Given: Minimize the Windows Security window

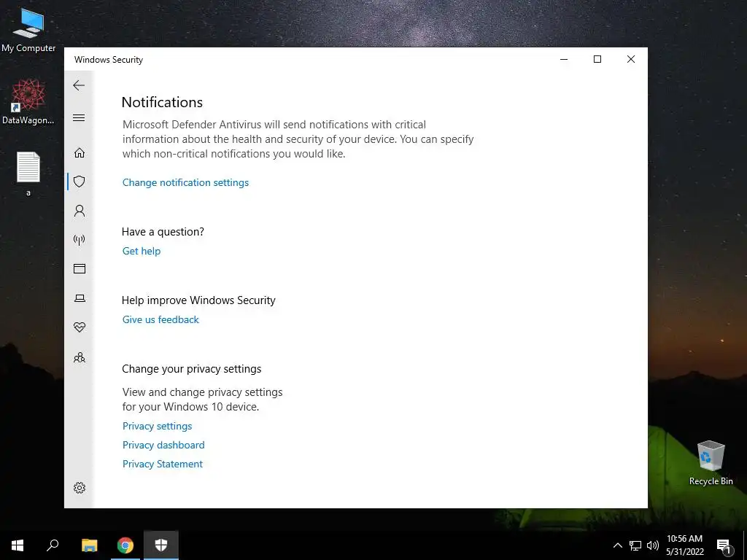Looking at the screenshot, I should coord(564,59).
